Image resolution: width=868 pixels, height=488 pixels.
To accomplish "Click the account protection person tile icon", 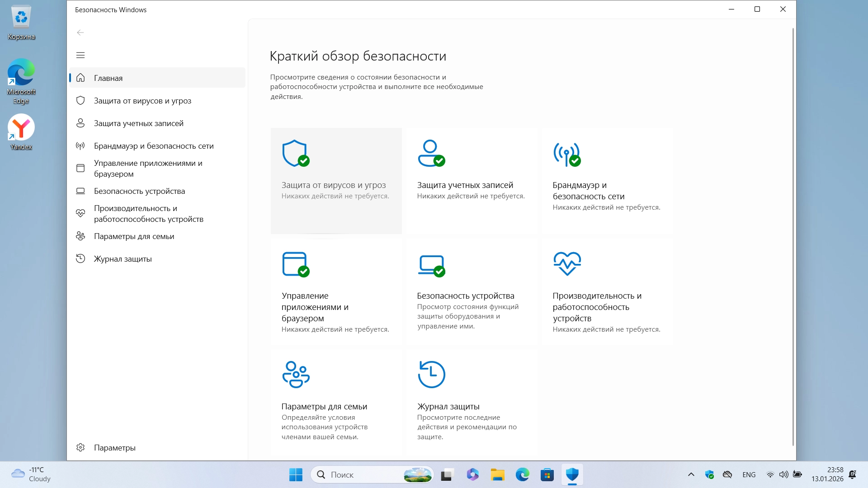I will tap(431, 153).
